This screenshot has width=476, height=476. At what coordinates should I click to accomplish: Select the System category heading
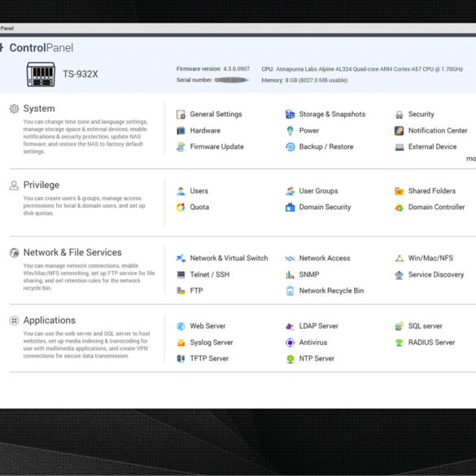(39, 109)
